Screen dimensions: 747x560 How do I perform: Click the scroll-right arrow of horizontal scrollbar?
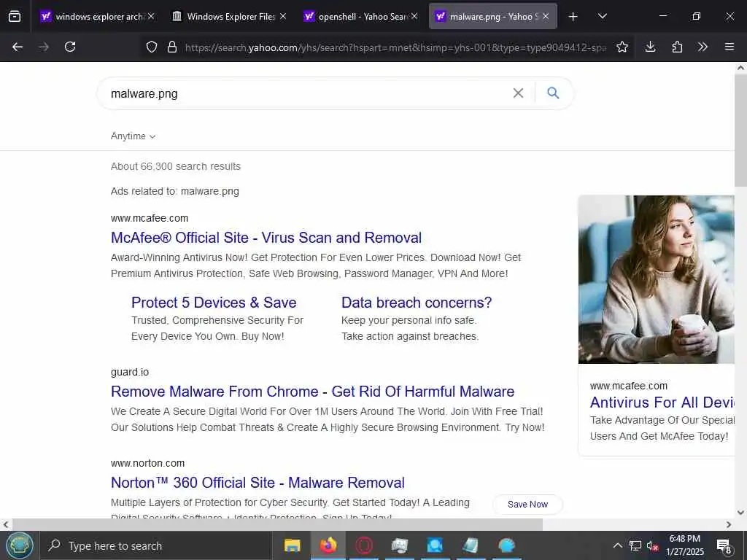(x=729, y=524)
